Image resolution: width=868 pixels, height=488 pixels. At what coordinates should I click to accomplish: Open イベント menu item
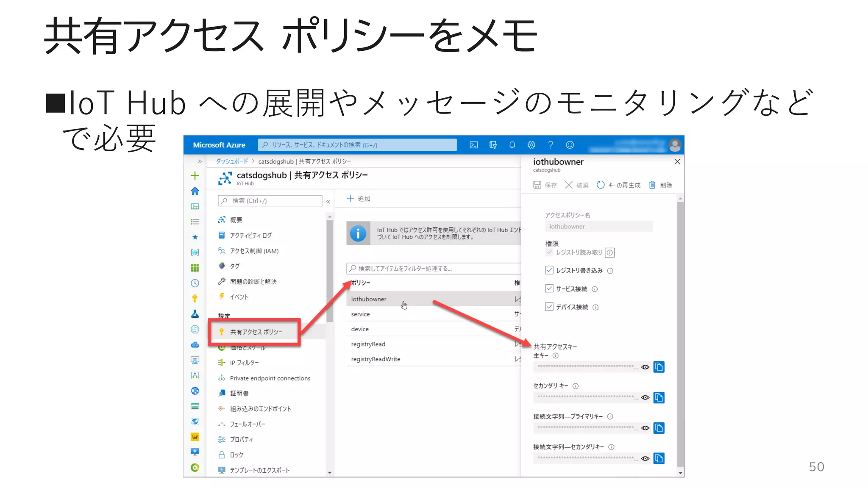pyautogui.click(x=233, y=297)
